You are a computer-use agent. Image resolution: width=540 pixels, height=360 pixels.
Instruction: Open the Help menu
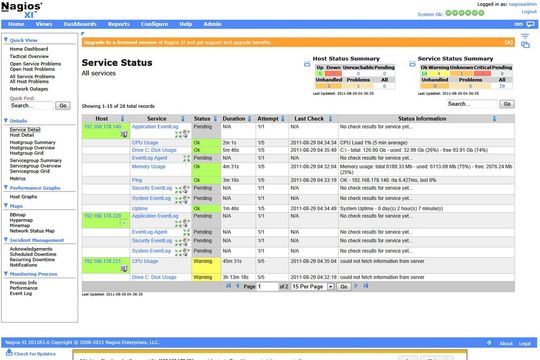186,24
